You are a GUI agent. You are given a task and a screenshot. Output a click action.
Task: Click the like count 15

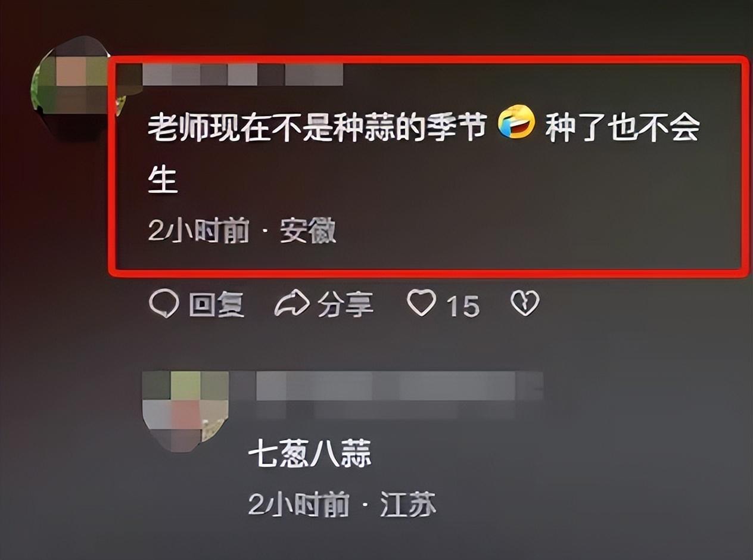tap(463, 306)
